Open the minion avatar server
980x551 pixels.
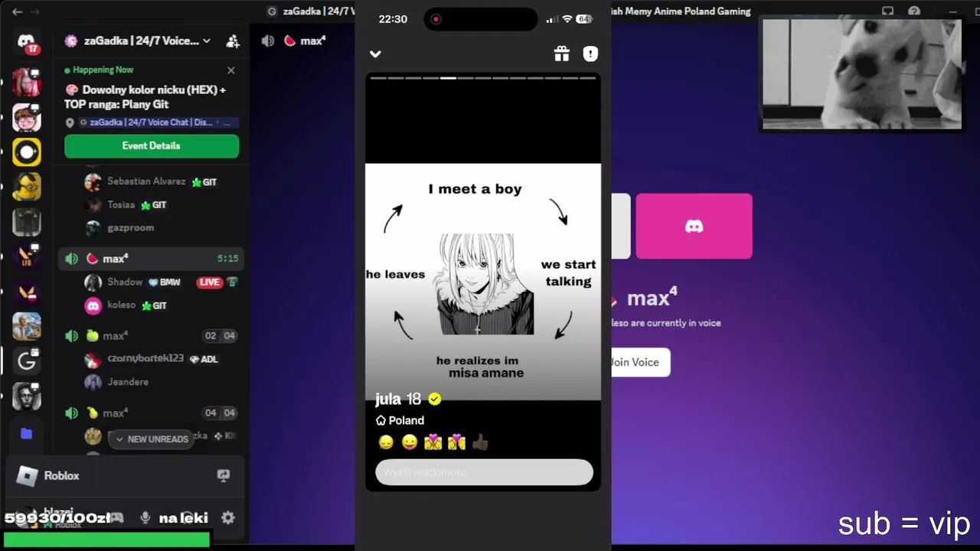point(27,187)
